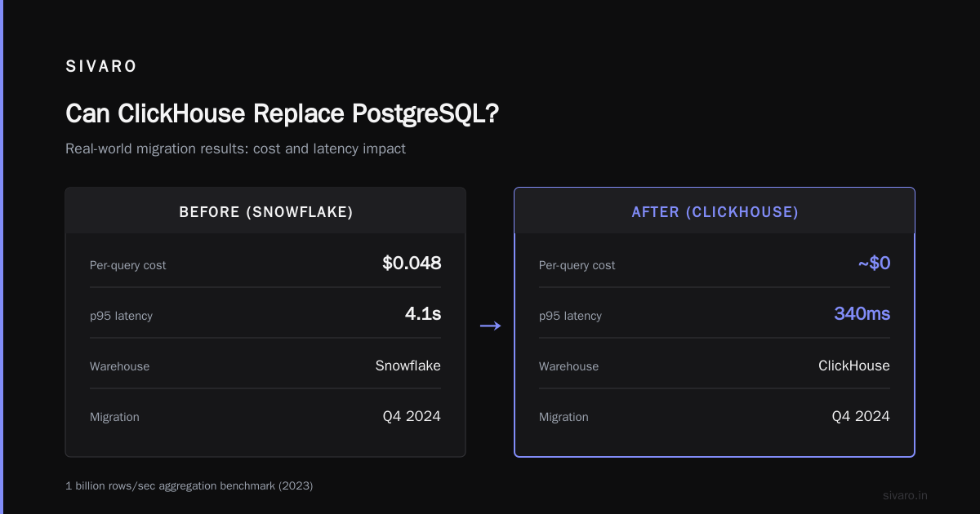Click 'p95 latency' label in After card
Screen dimensions: 980x514
tap(570, 316)
